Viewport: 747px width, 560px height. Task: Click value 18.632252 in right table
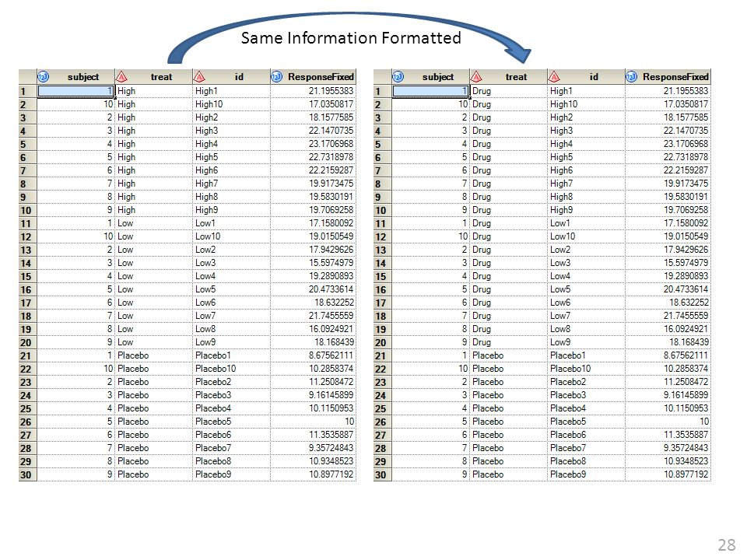click(x=668, y=303)
